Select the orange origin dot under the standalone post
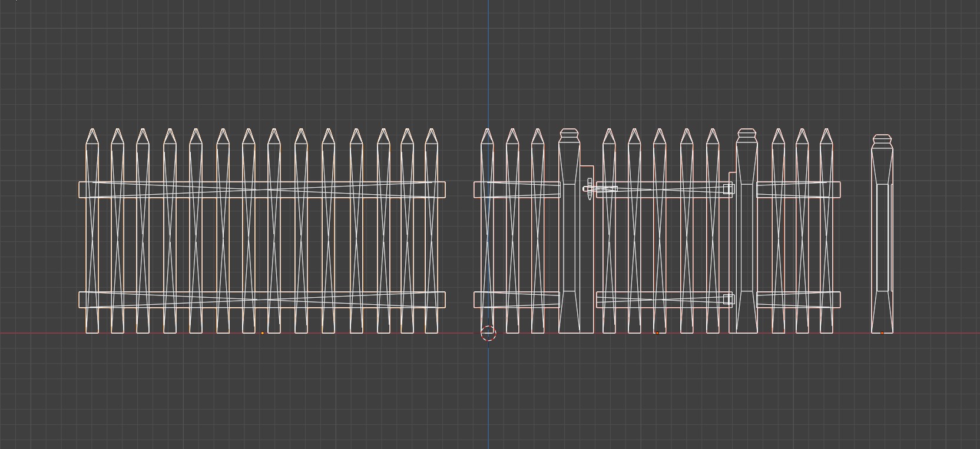The image size is (980, 449). (x=882, y=333)
